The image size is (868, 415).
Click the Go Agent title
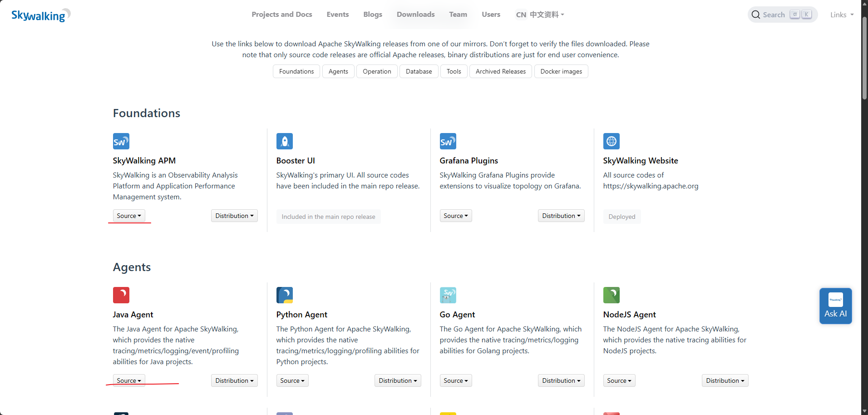pos(457,315)
